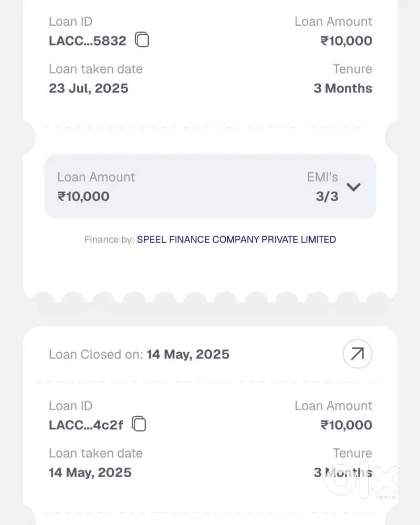The image size is (420, 525).
Task: Tap the 14 May, 2025 loan taken date
Action: 90,472
